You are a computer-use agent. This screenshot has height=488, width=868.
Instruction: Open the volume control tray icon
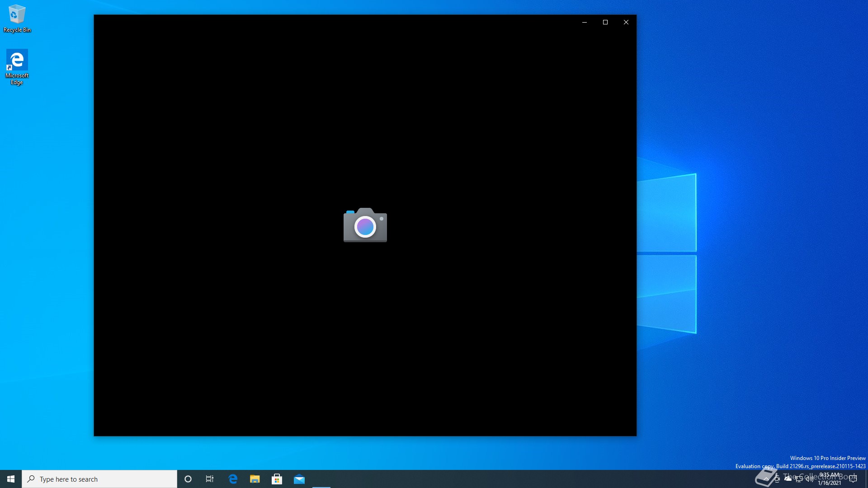[810, 479]
